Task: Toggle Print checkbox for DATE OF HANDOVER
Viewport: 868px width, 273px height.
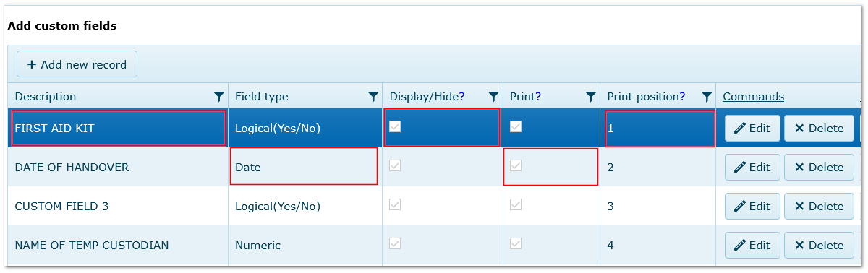Action: [516, 165]
